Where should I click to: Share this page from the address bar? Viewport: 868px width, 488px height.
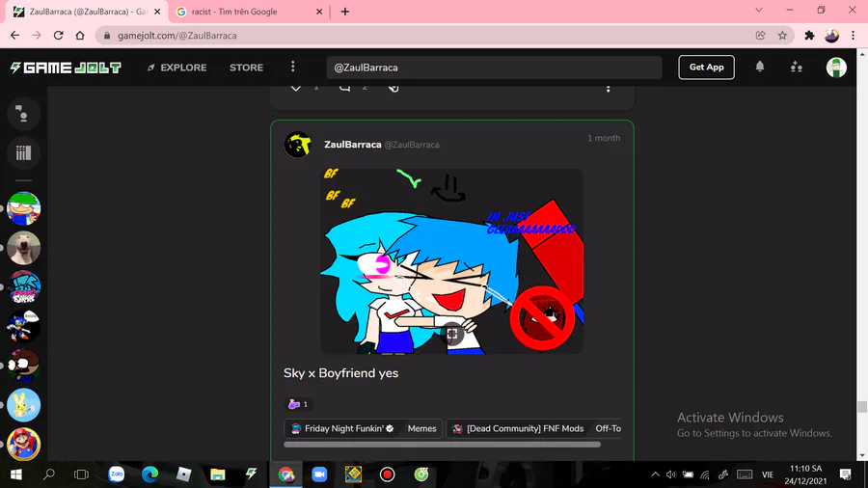click(761, 36)
